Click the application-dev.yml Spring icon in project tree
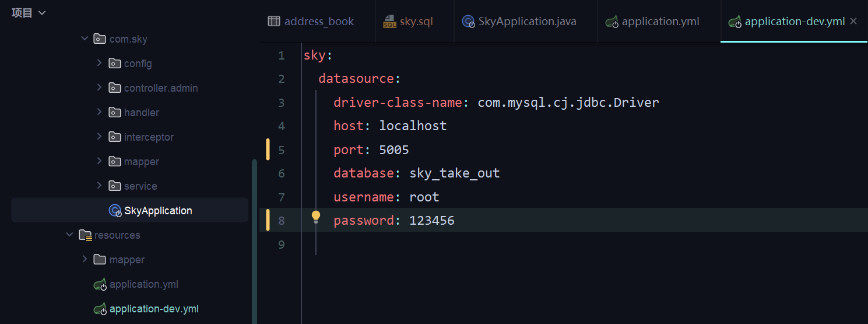This screenshot has width=868, height=324. coord(100,309)
